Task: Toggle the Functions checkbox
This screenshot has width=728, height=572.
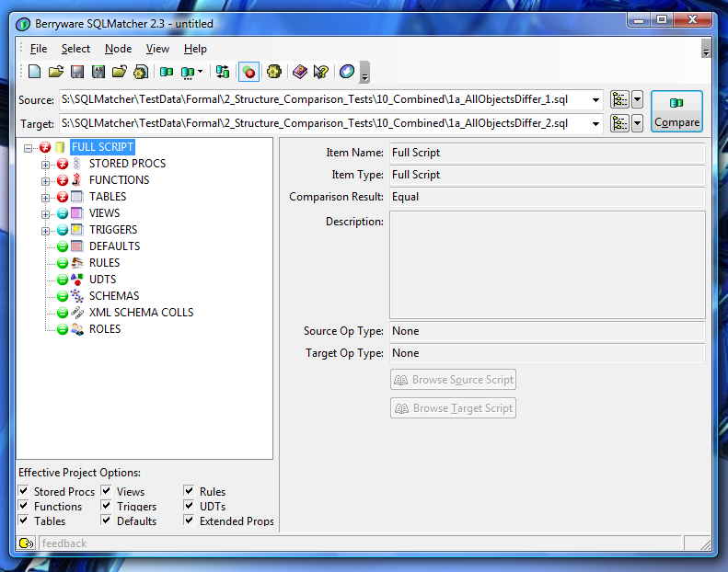Action: (24, 505)
